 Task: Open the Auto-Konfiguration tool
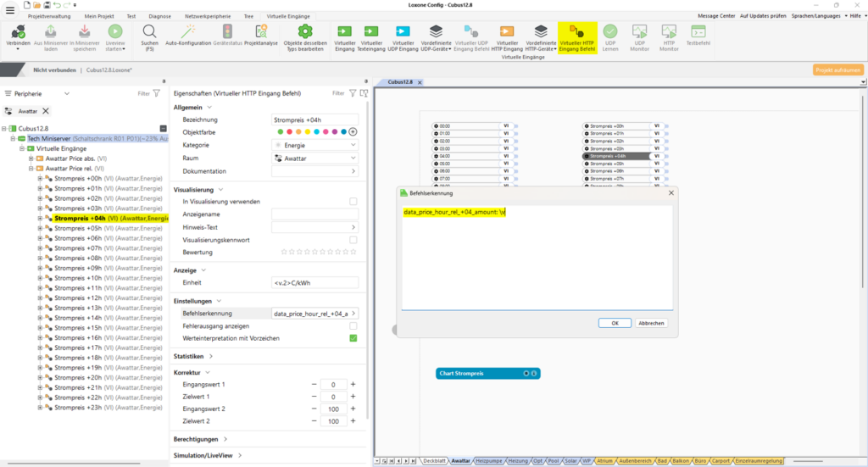[x=188, y=31]
